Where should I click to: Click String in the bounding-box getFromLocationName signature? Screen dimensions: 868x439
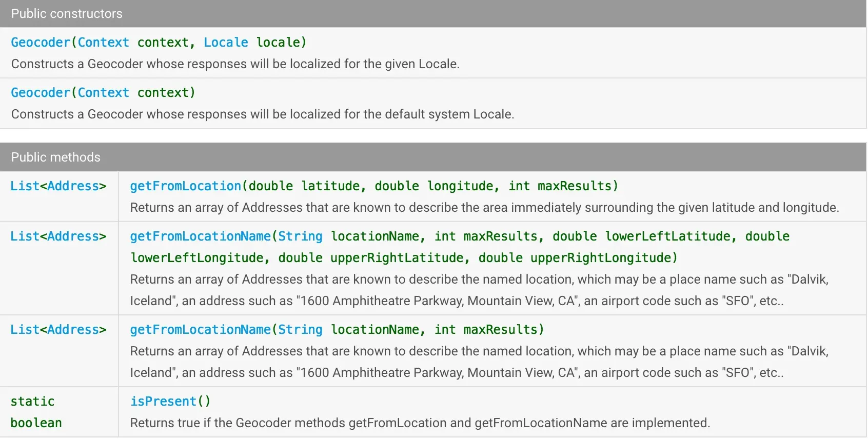(300, 236)
